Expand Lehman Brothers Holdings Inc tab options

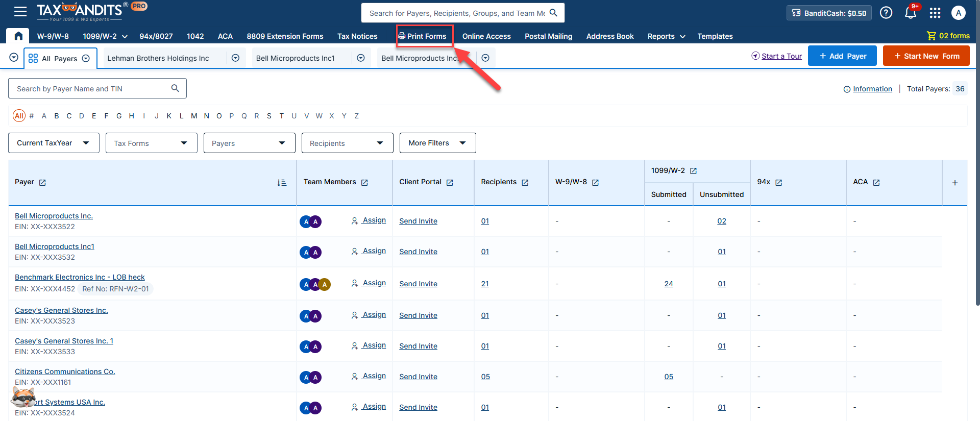236,58
